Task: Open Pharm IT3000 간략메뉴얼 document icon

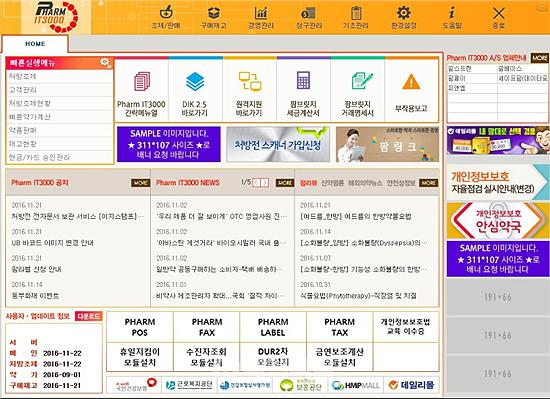Action: (x=142, y=81)
